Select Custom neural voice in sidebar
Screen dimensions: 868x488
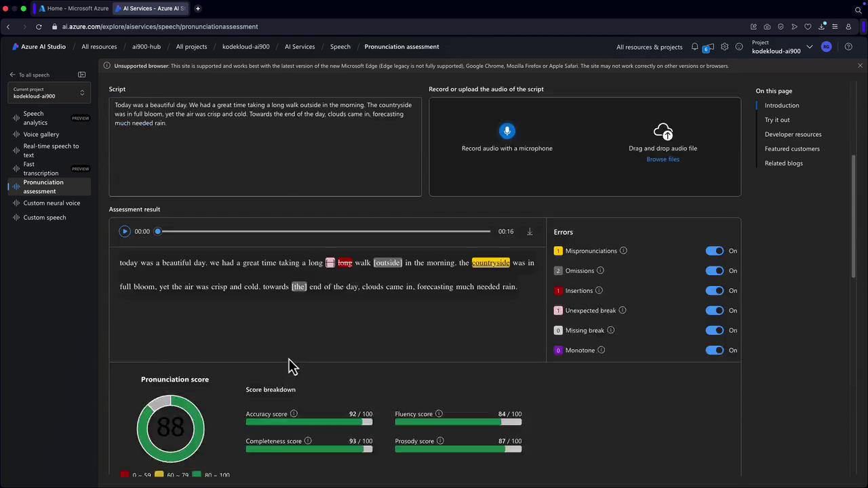pyautogui.click(x=52, y=203)
